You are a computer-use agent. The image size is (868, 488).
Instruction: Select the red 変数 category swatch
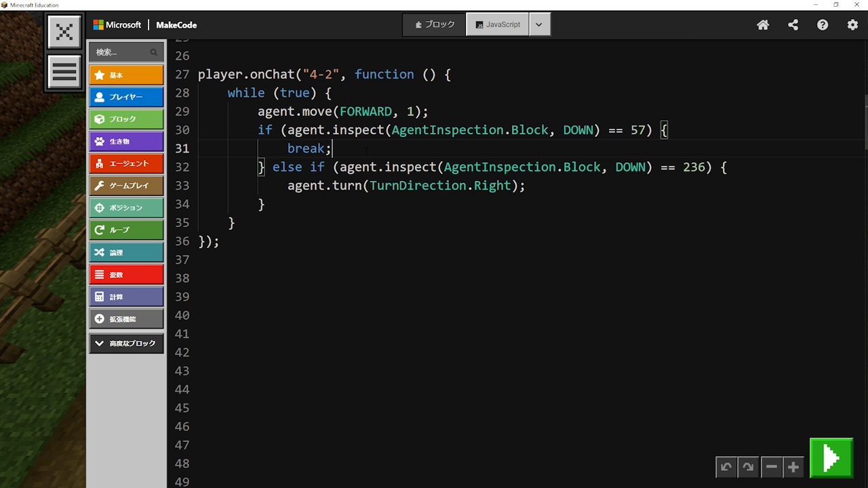pyautogui.click(x=126, y=274)
